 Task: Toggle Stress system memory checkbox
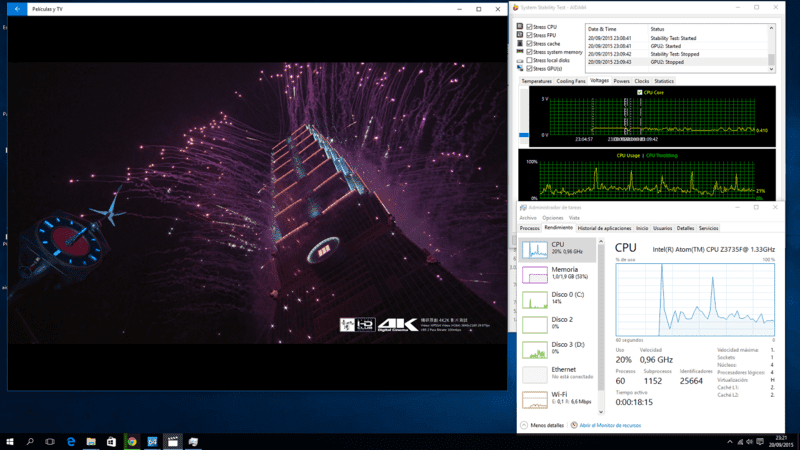(529, 52)
